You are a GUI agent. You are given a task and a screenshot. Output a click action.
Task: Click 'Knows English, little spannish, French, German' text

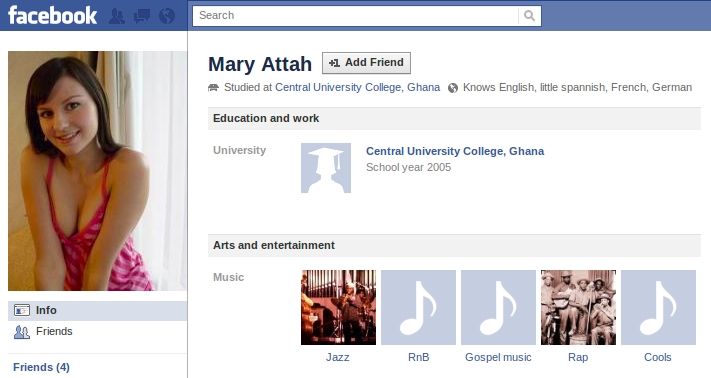pyautogui.click(x=577, y=87)
